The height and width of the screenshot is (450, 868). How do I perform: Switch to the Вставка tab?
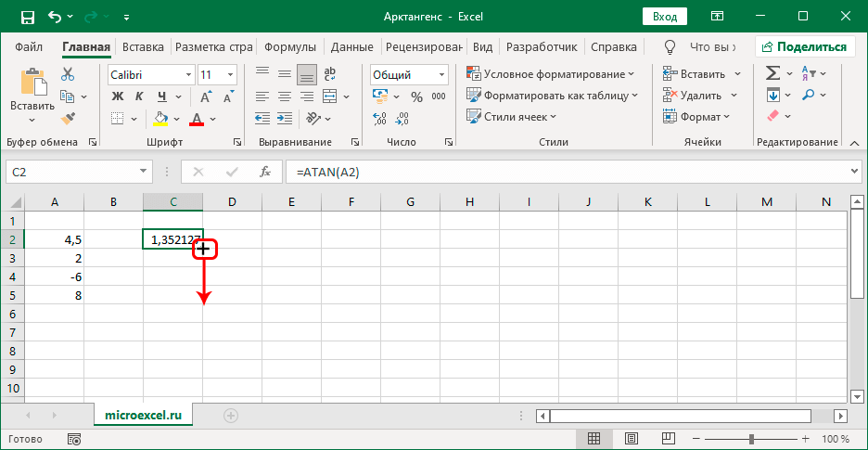(x=143, y=46)
